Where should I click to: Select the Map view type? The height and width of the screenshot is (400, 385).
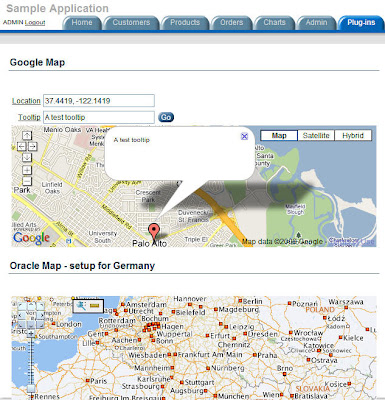point(279,135)
